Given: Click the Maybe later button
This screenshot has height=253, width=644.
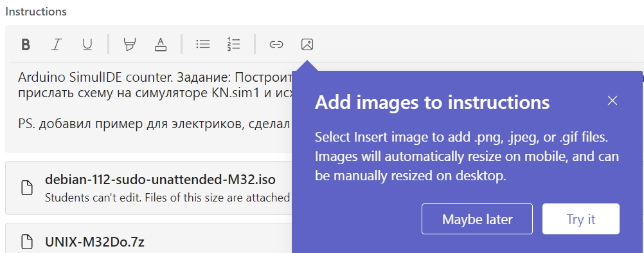Looking at the screenshot, I should pyautogui.click(x=478, y=219).
